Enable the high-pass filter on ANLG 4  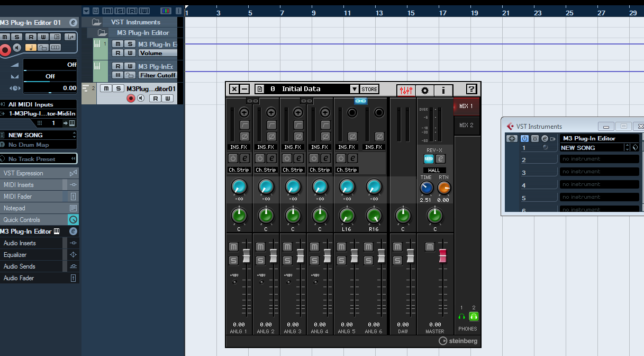325,124
